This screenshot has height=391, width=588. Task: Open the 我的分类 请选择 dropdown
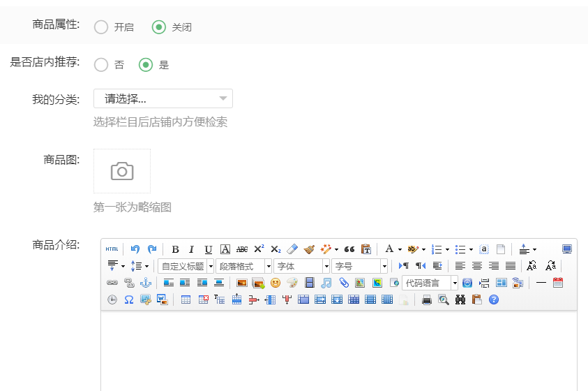tap(163, 98)
